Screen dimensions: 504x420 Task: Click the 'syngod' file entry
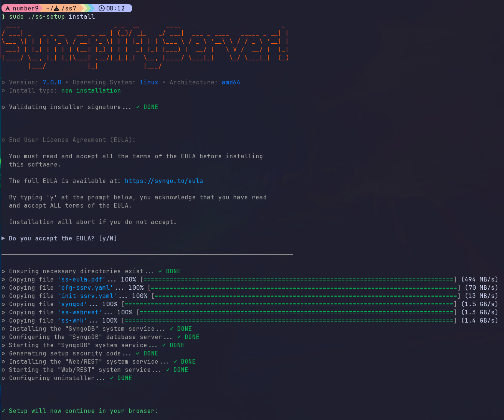tap(72, 304)
